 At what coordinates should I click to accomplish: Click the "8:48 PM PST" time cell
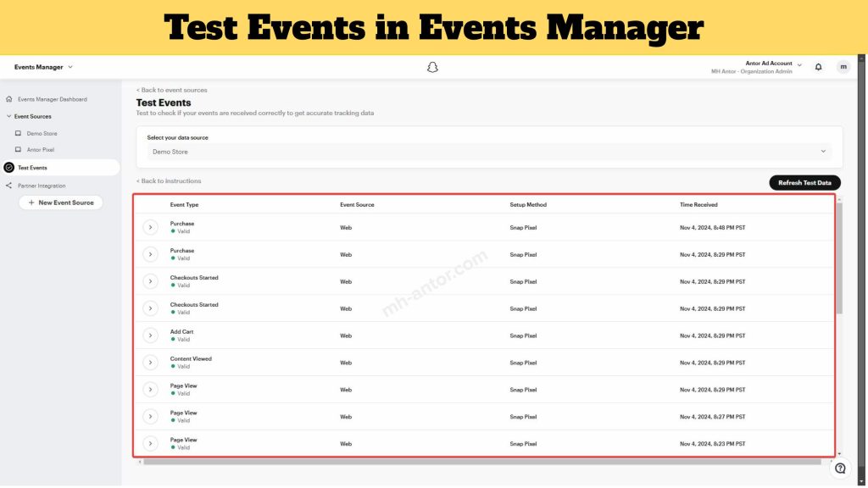712,227
